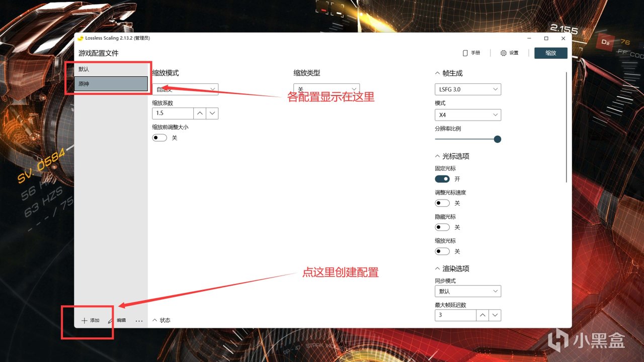Click the 最大帧延迟数 value field
Screen dimensions: 644x362
pyautogui.click(x=455, y=315)
